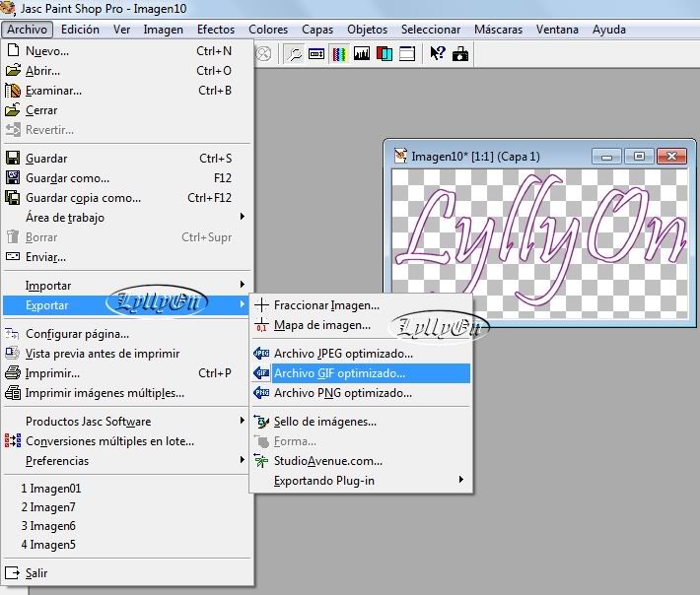
Task: Open the Capas menu
Action: coord(316,30)
